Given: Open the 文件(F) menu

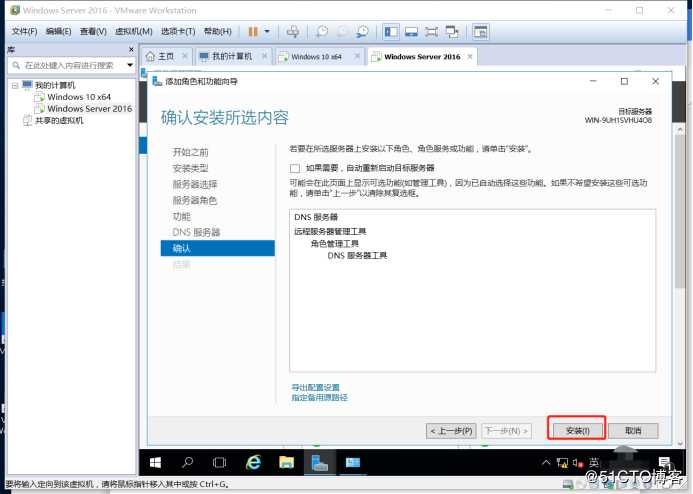Looking at the screenshot, I should [x=25, y=32].
